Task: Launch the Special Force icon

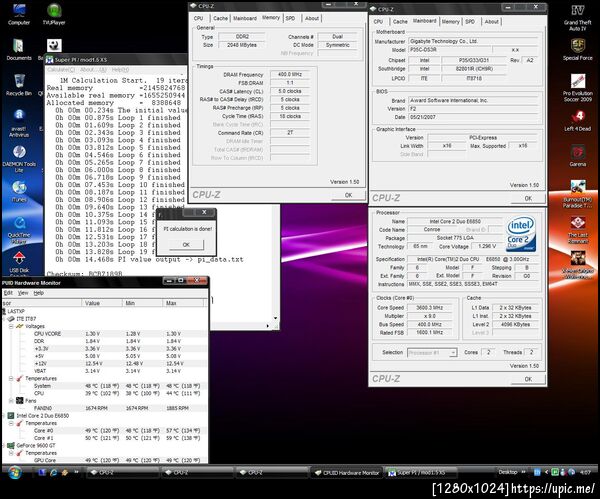Action: click(x=577, y=49)
